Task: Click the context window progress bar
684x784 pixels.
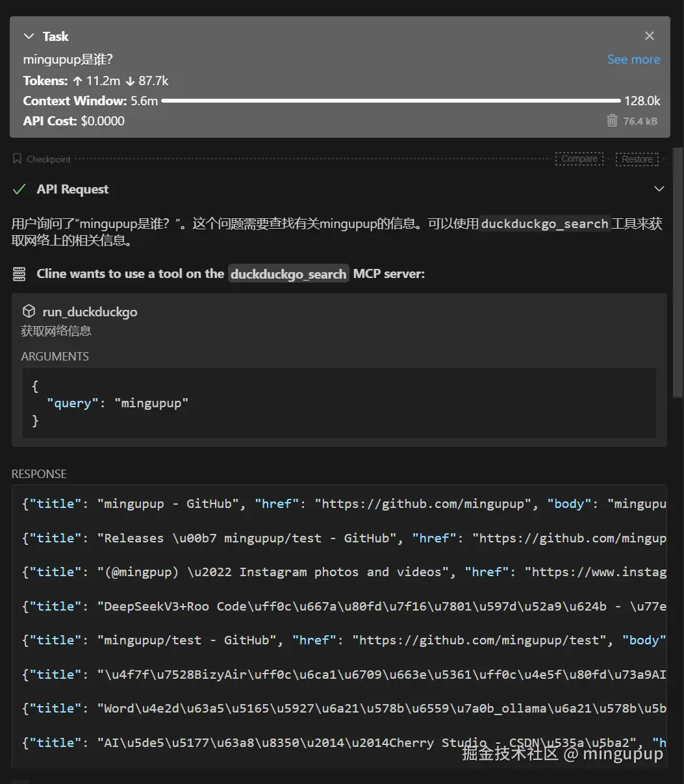Action: coord(390,101)
